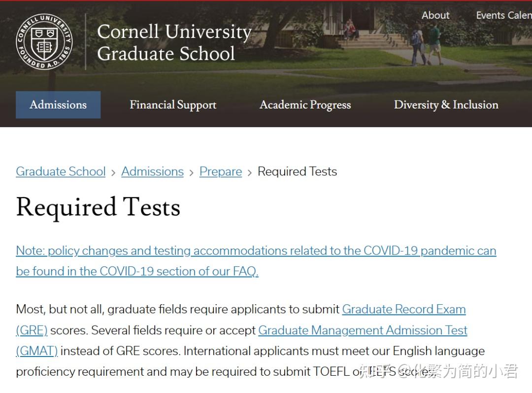Click chevron between Graduate School and Admissions breadcrumbs
Viewport: 532px width, 393px height.
[x=113, y=172]
